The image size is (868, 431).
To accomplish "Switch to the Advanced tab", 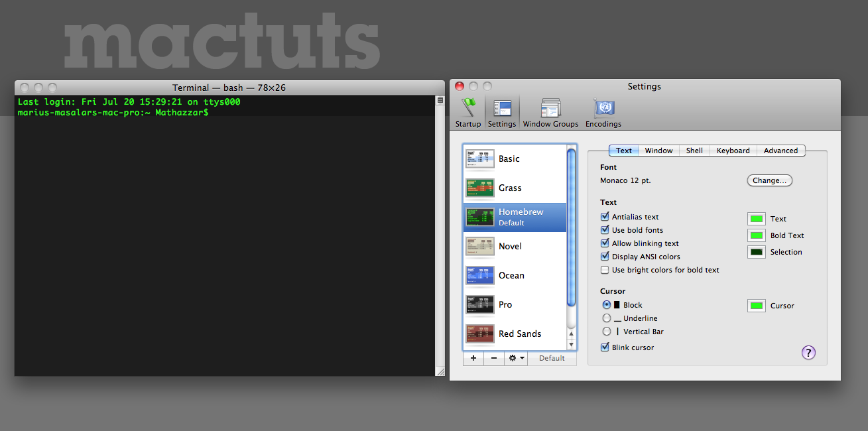I will pos(781,151).
